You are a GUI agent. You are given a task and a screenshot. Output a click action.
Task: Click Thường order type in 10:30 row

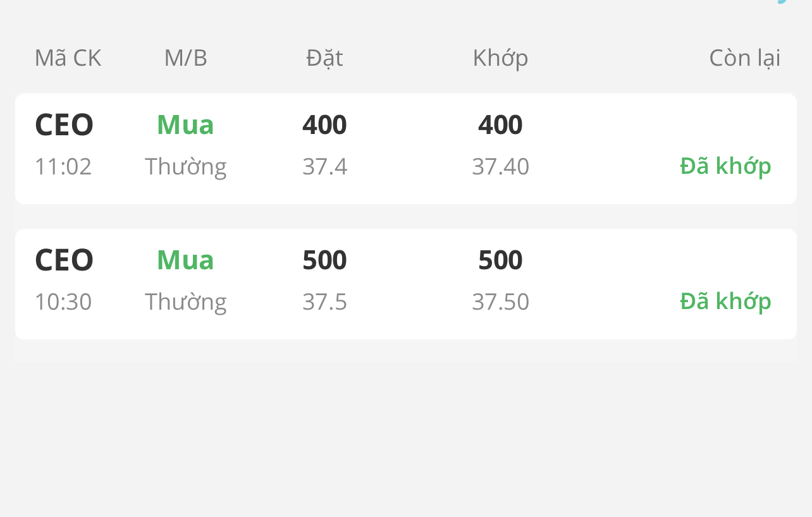coord(185,302)
